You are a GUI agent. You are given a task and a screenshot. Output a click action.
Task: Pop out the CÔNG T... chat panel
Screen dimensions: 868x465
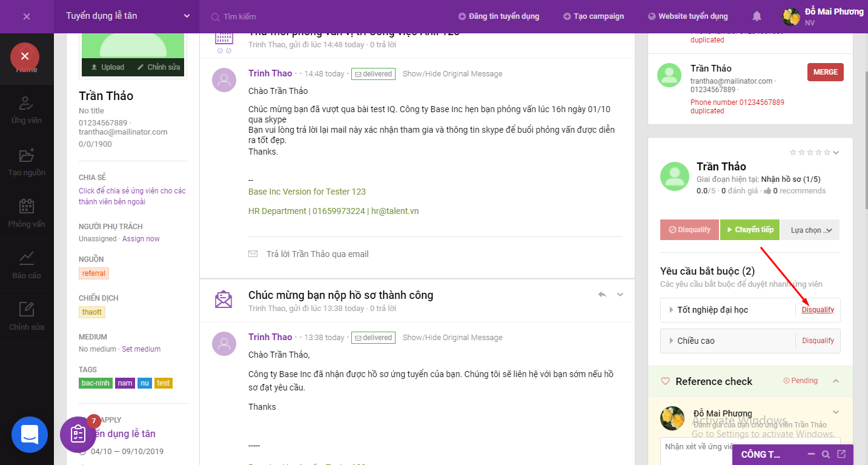[841, 454]
